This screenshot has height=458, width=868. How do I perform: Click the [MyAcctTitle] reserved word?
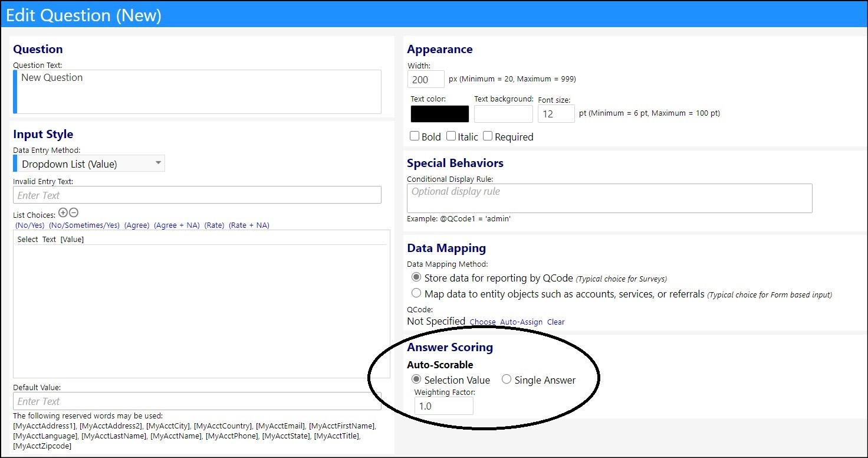(337, 436)
